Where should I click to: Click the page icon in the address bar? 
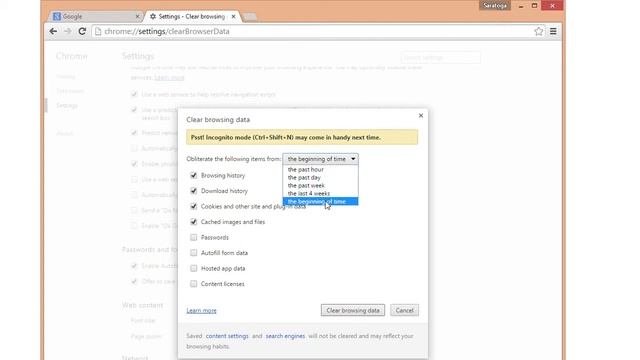[98, 31]
